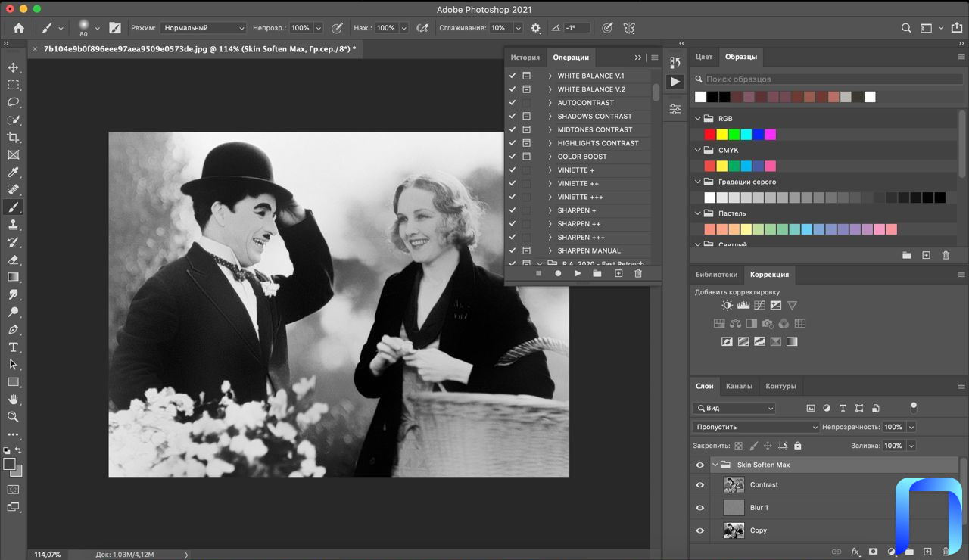
Task: Hide the Blur 1 layer
Action: pos(699,508)
